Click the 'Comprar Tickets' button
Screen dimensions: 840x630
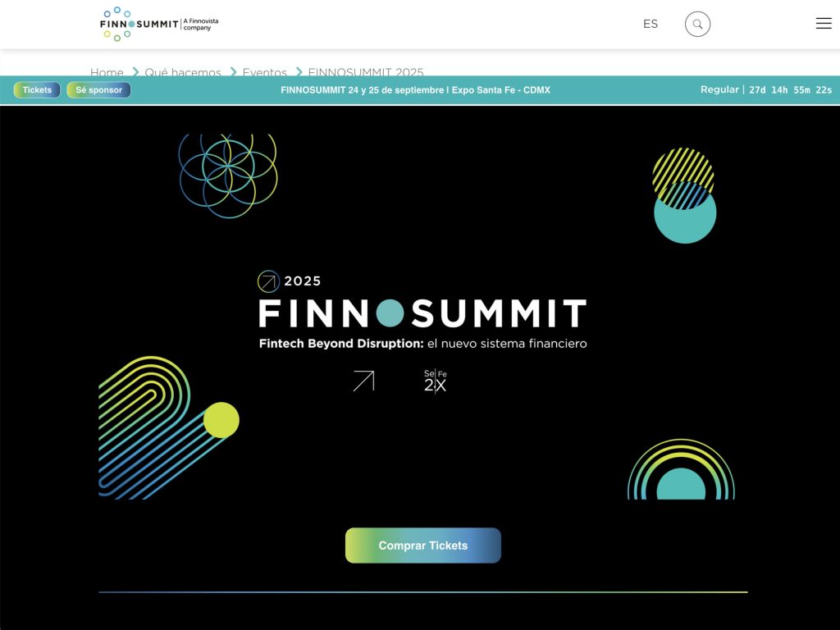422,545
